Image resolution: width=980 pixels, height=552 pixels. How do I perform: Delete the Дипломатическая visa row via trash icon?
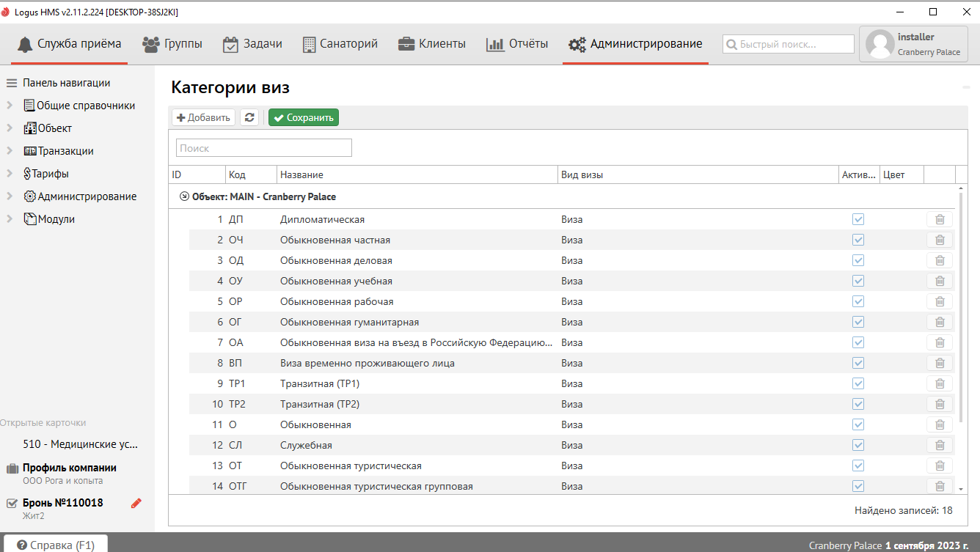point(939,219)
